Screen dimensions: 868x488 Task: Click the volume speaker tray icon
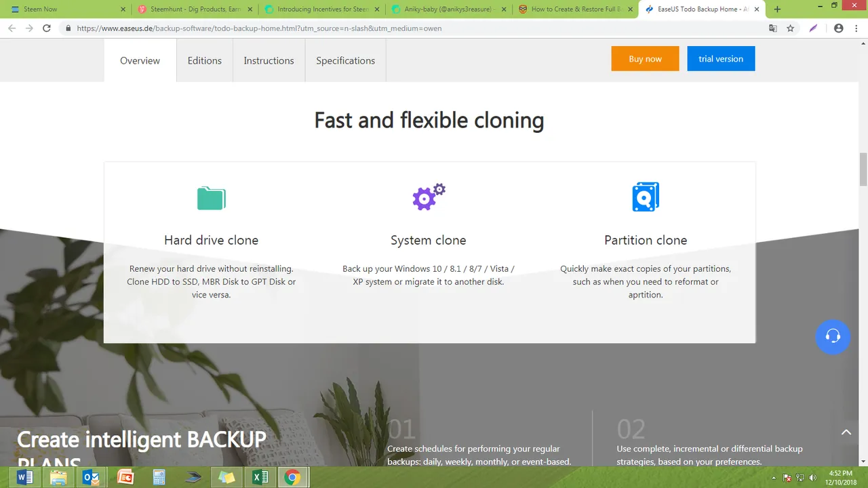(x=813, y=478)
